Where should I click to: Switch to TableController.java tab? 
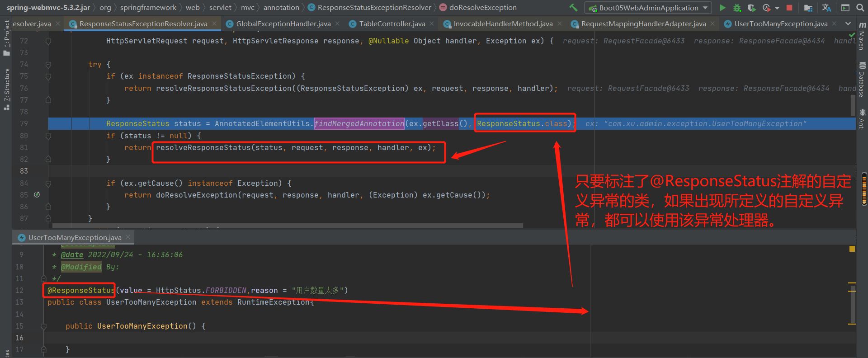(x=392, y=24)
